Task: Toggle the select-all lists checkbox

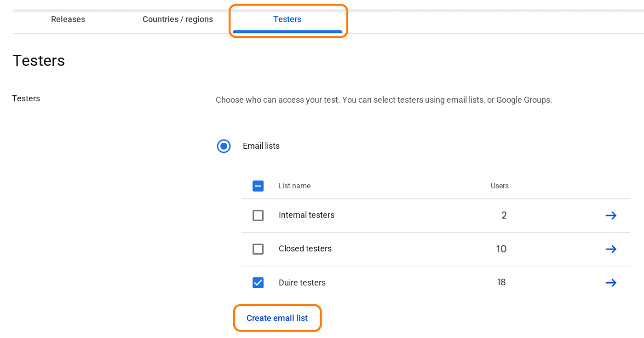Action: 258,186
